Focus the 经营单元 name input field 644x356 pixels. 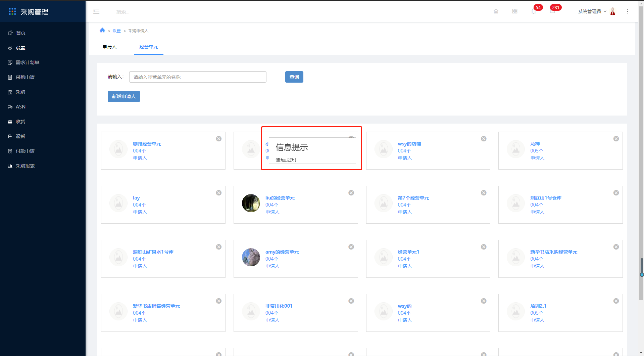[198, 77]
